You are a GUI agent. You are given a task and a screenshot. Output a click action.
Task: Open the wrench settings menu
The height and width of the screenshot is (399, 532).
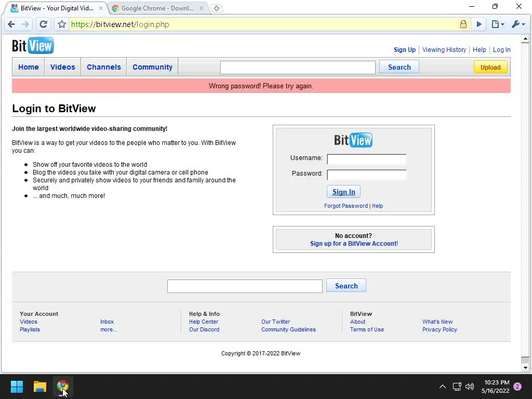click(x=518, y=24)
